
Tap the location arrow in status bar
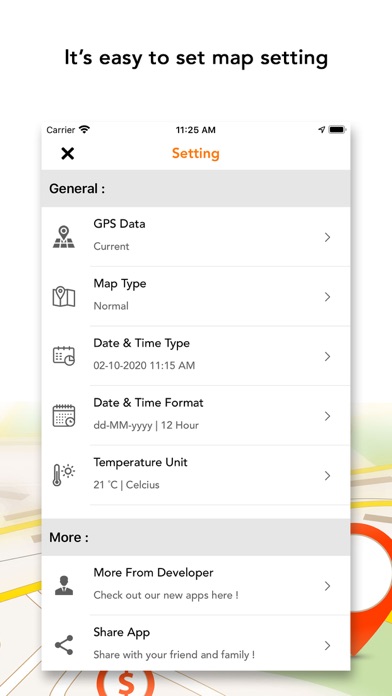pyautogui.click(x=322, y=130)
